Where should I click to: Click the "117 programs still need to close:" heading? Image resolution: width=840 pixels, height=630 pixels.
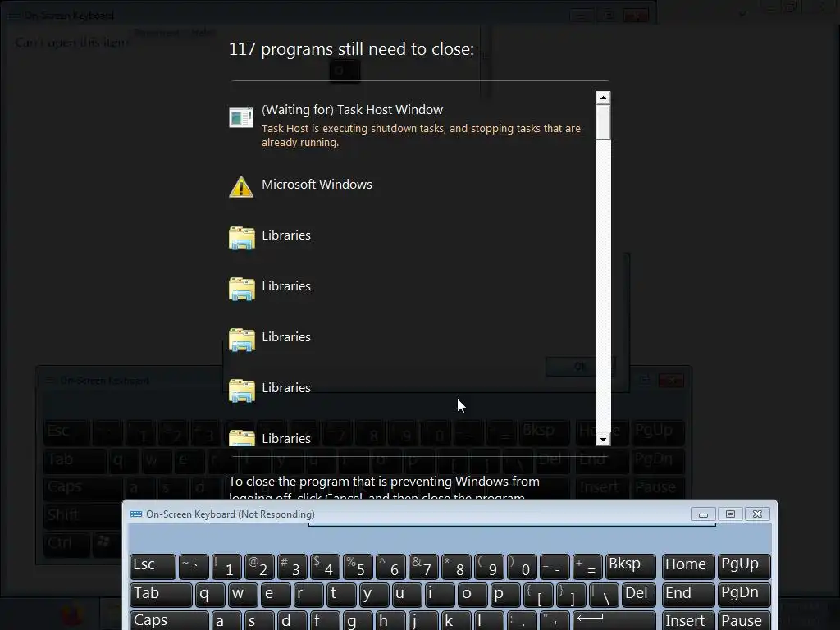click(x=351, y=49)
